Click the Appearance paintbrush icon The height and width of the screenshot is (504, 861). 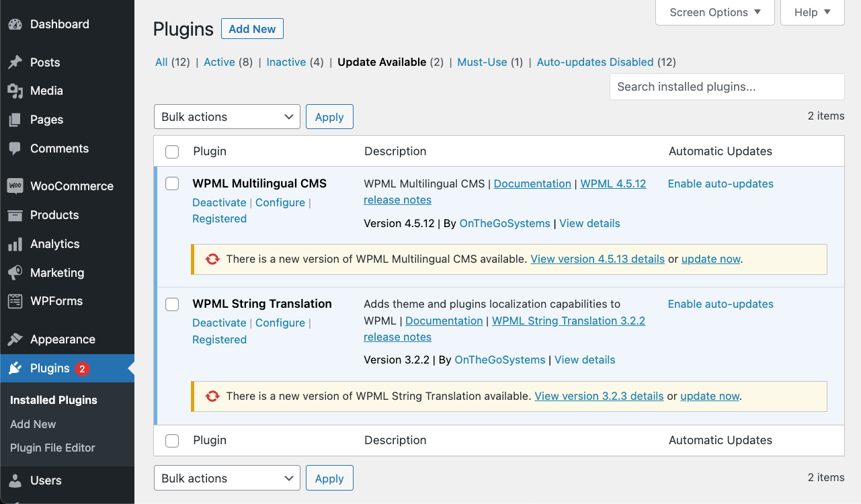click(15, 339)
